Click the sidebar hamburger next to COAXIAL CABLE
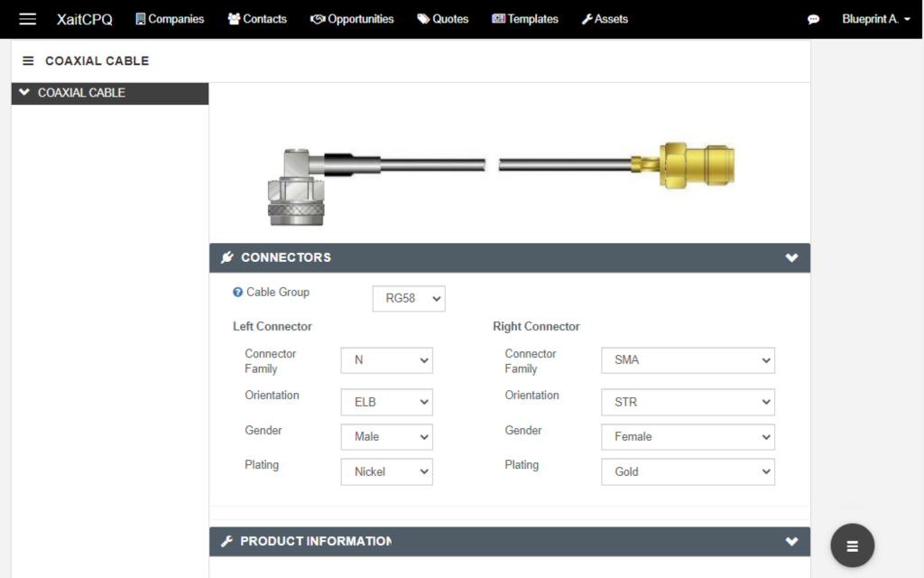 (28, 61)
